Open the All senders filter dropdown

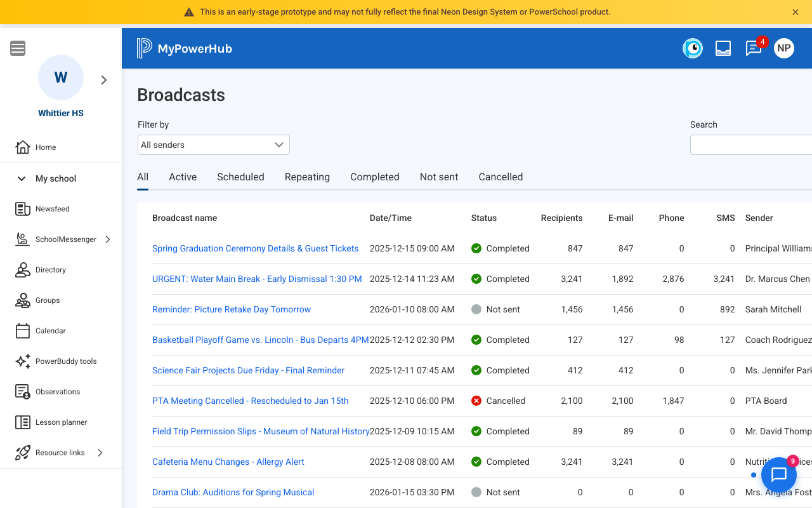(x=213, y=145)
